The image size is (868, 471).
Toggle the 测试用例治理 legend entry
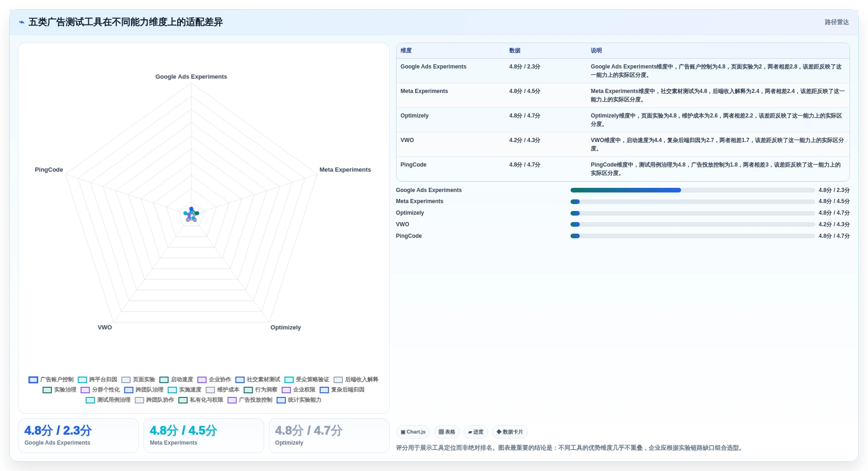click(x=108, y=400)
